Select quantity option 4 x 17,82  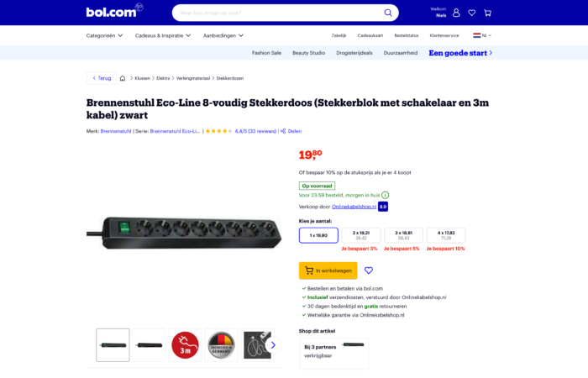point(446,235)
